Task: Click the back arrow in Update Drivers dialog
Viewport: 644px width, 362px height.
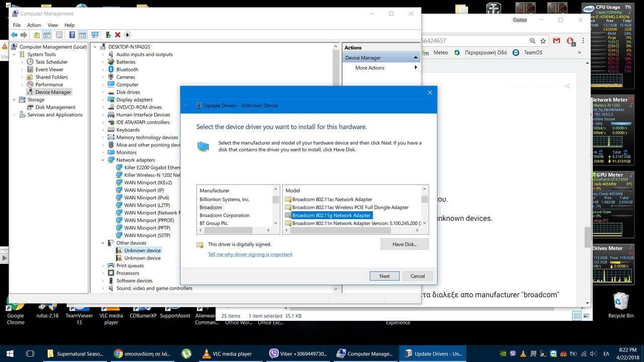Action: coord(186,105)
